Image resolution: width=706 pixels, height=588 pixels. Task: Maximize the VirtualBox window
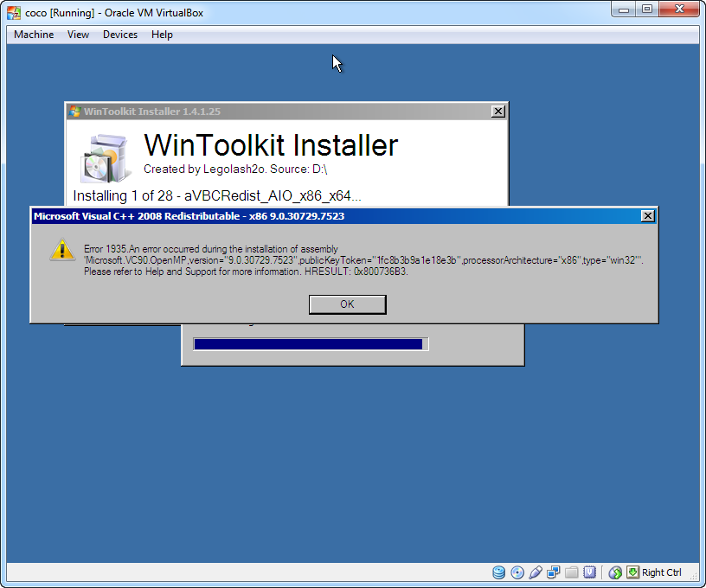pyautogui.click(x=647, y=10)
